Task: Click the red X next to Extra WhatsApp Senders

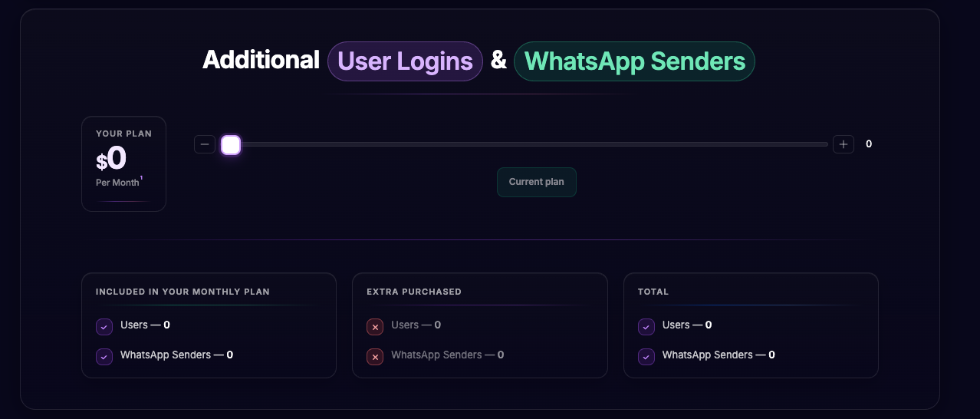Action: point(375,357)
